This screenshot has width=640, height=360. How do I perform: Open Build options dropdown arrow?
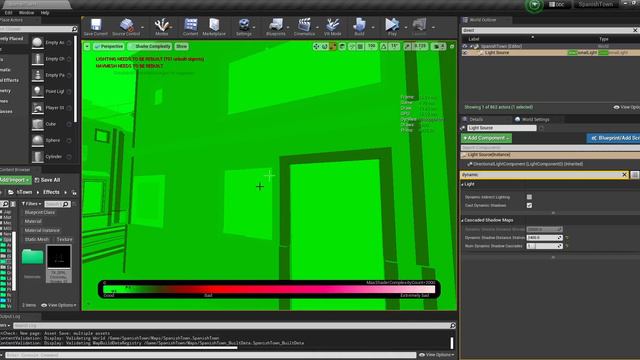click(373, 27)
